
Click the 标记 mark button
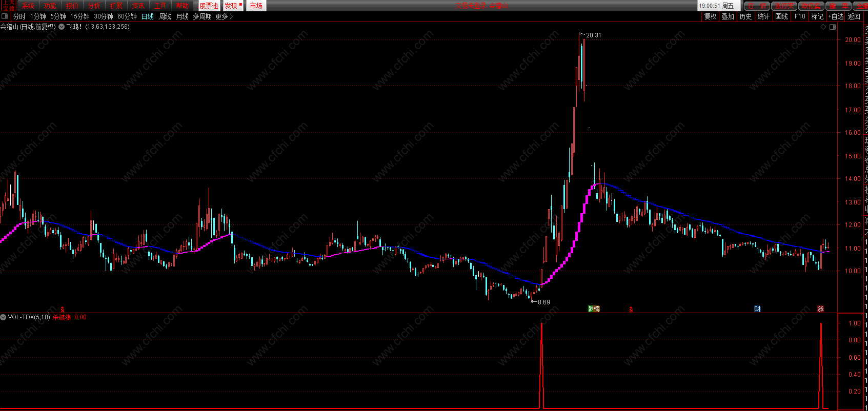click(817, 16)
